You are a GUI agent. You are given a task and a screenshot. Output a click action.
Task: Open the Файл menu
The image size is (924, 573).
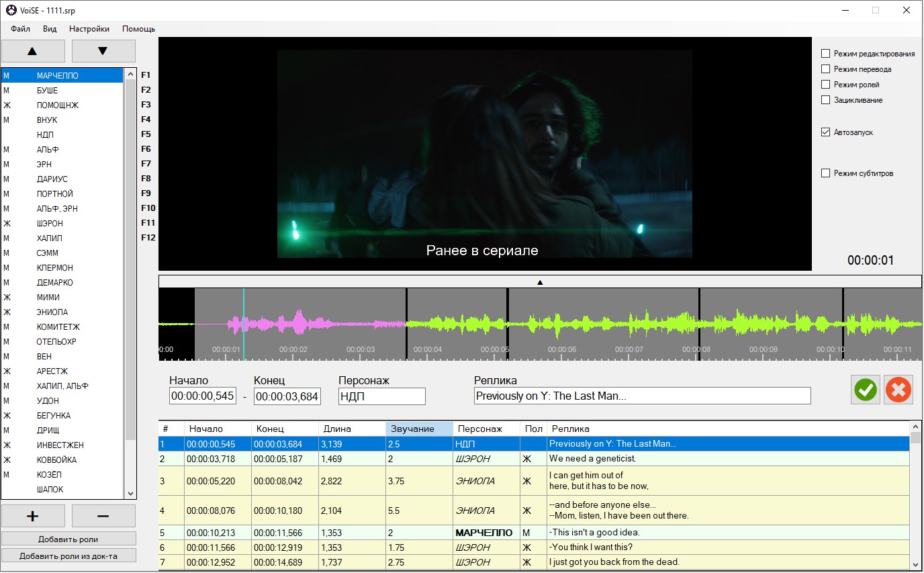(20, 29)
